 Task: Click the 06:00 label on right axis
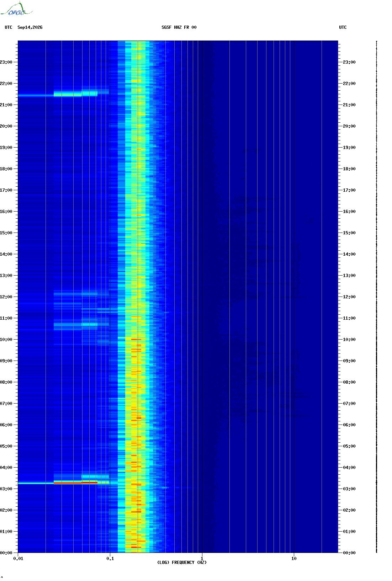tap(349, 425)
